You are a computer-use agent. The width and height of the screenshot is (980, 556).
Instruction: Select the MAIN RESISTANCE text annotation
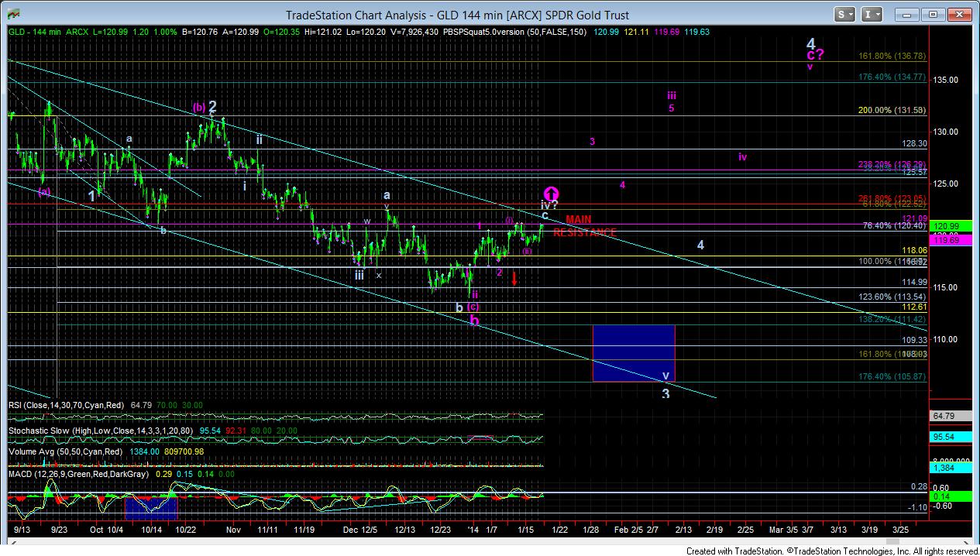pyautogui.click(x=585, y=226)
